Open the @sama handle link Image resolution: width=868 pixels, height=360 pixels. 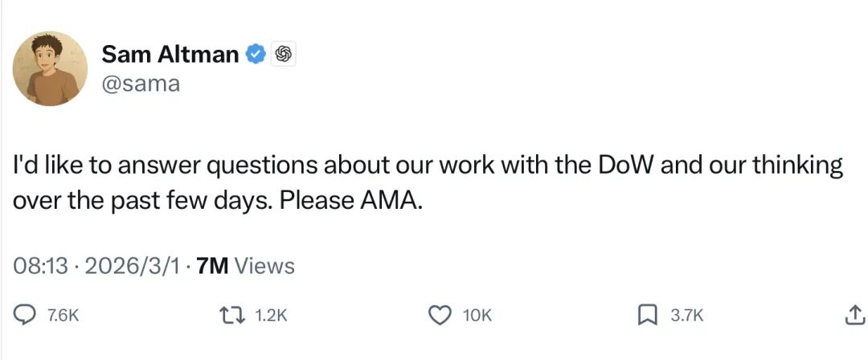tap(141, 83)
